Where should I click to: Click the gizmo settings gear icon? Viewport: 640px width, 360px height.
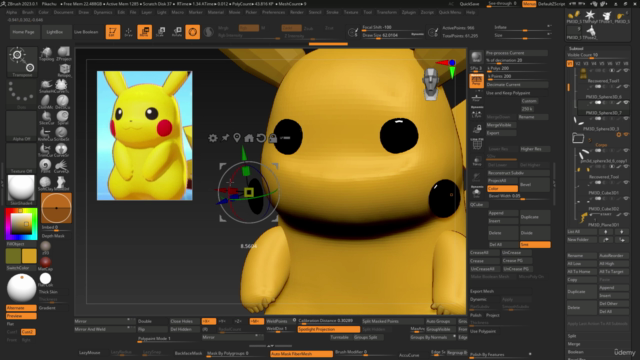click(x=213, y=138)
